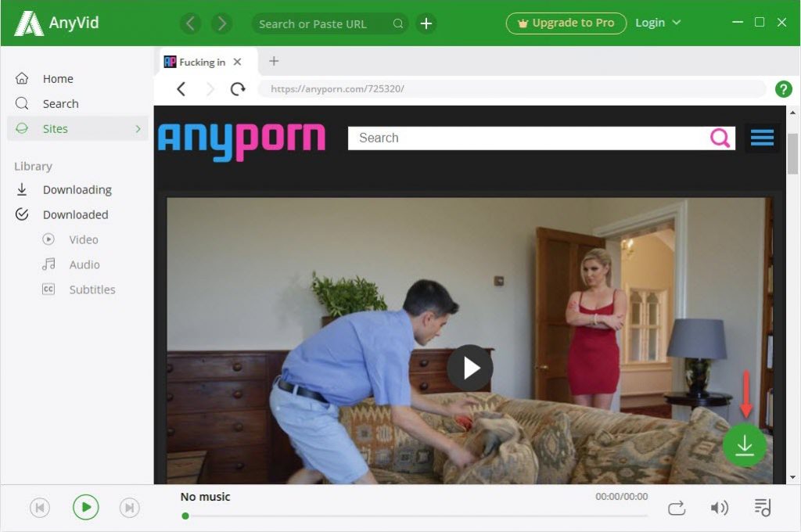Open the playlist queue icon
Screen dimensions: 801x532
click(763, 507)
